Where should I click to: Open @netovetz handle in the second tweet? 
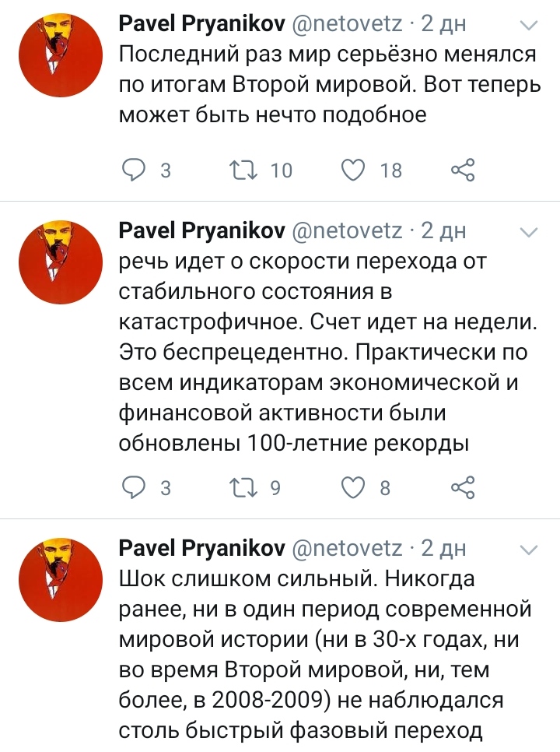pos(347,231)
